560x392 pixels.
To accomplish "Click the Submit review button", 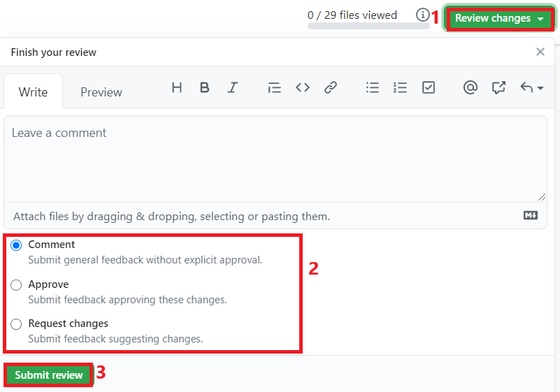I will 49,375.
